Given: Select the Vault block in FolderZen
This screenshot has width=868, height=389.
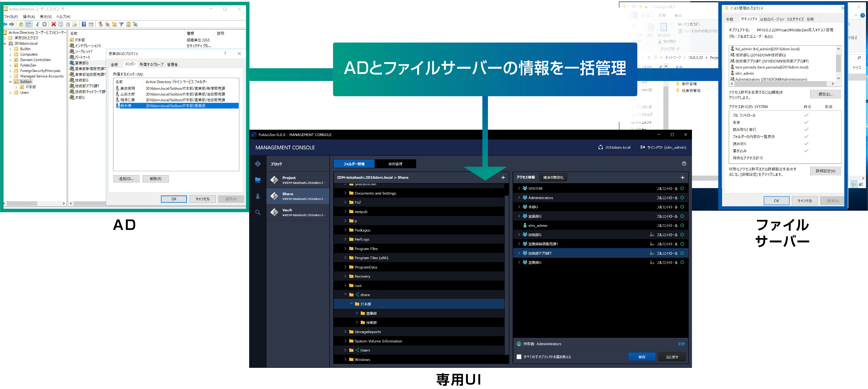Looking at the screenshot, I should pos(298,212).
